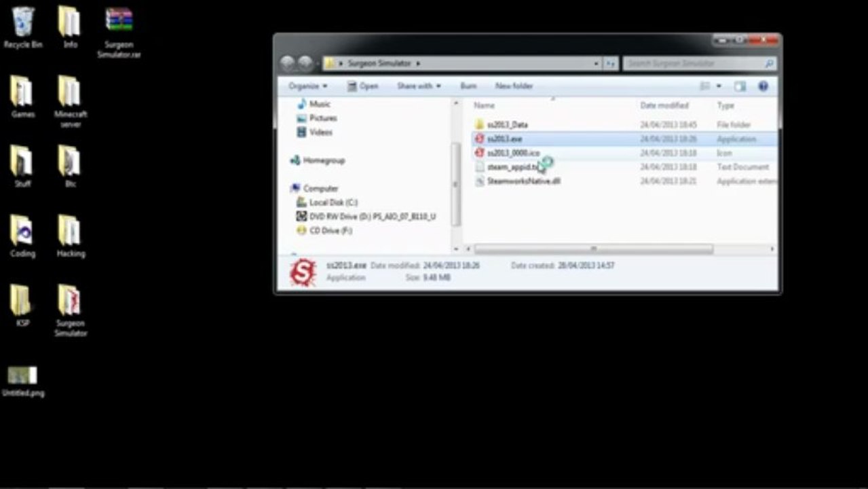The image size is (868, 489).
Task: Open the Organize menu
Action: pos(307,86)
